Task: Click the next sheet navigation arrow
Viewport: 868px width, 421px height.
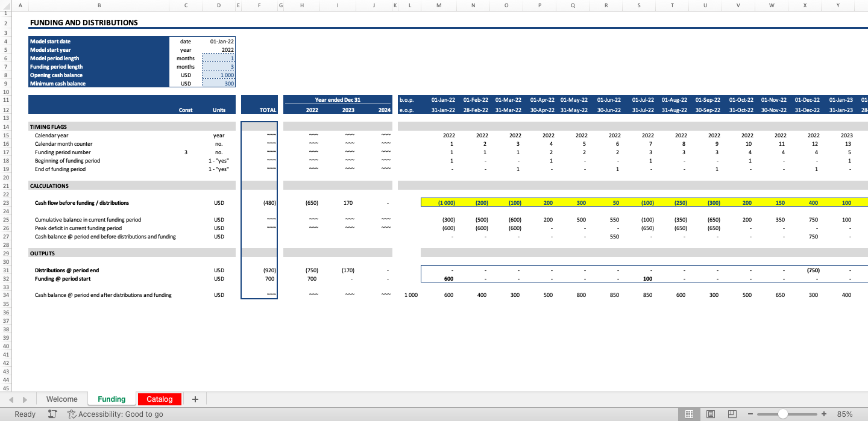Action: click(x=25, y=399)
